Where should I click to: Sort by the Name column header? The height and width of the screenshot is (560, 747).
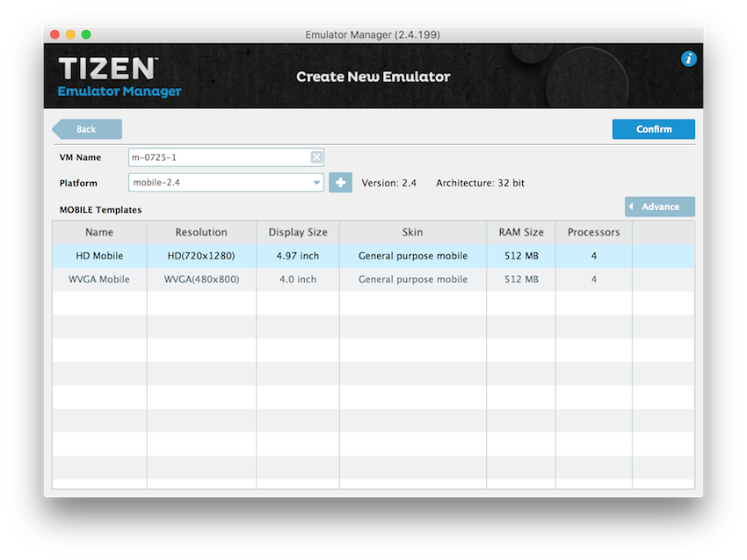(x=99, y=232)
